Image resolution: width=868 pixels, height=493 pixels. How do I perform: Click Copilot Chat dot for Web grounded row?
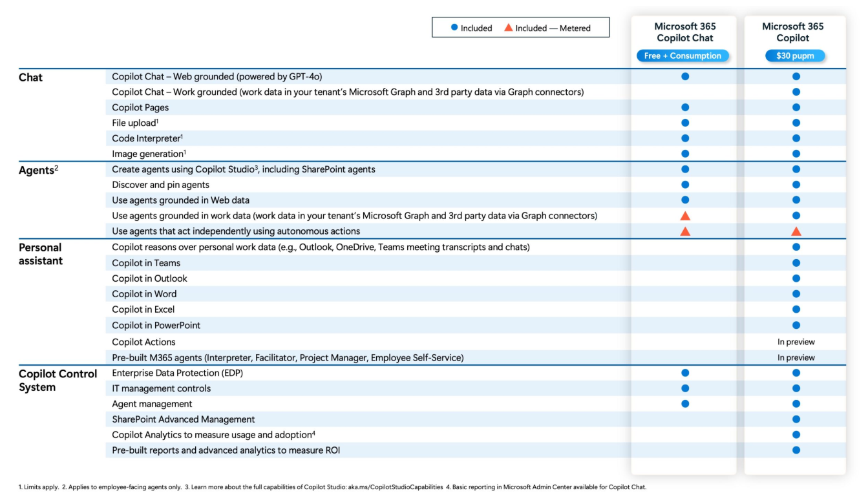pyautogui.click(x=685, y=76)
